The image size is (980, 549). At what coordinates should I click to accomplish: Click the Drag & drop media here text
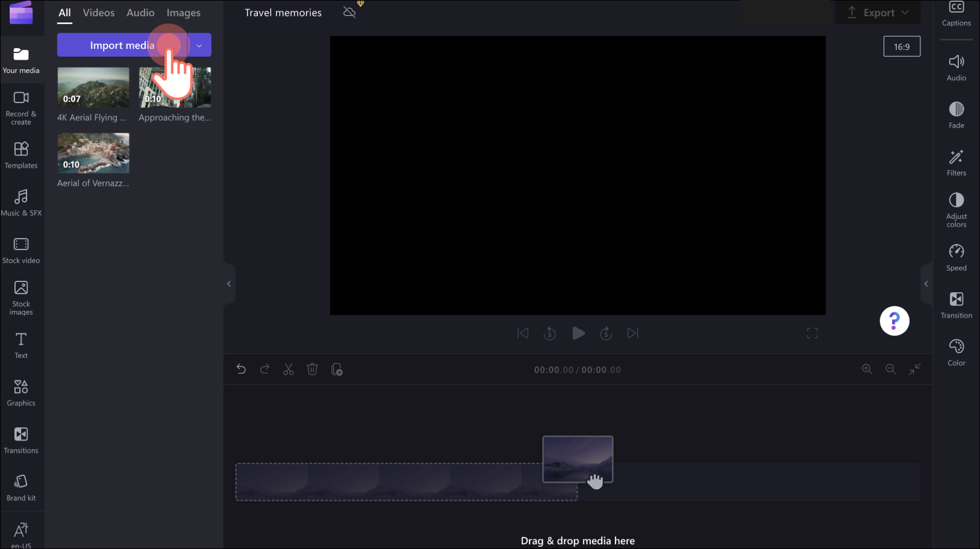578,541
